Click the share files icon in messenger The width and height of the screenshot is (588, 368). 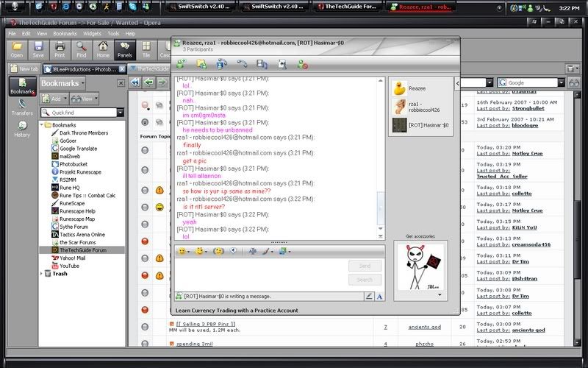tap(201, 64)
